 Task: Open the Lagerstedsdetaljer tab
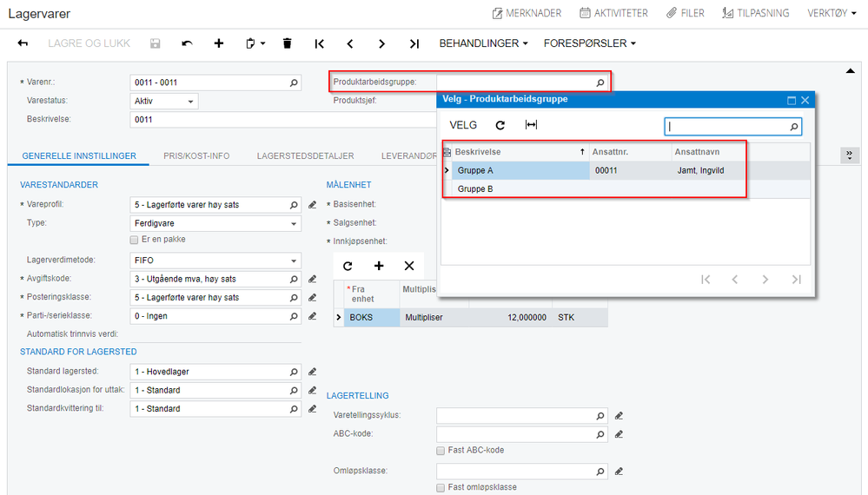[305, 156]
